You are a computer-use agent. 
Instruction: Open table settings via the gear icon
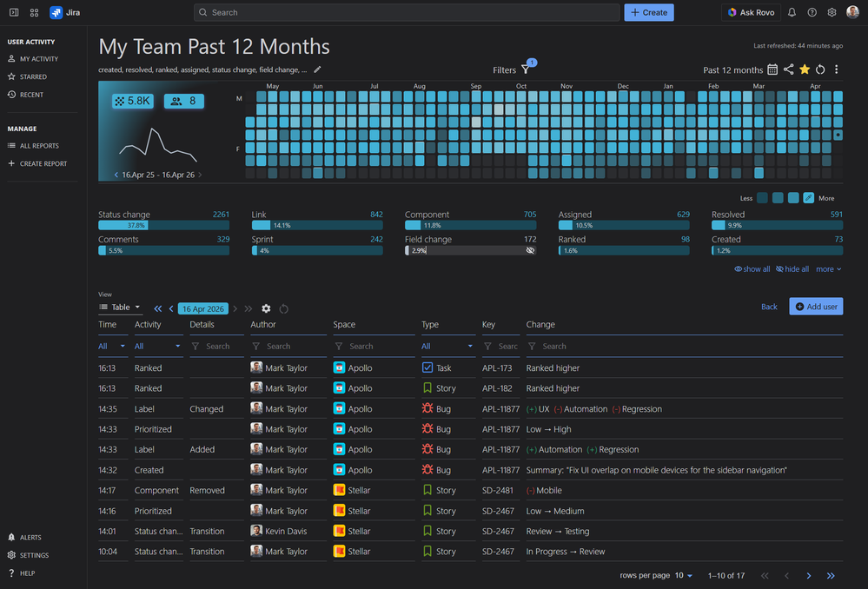(267, 308)
